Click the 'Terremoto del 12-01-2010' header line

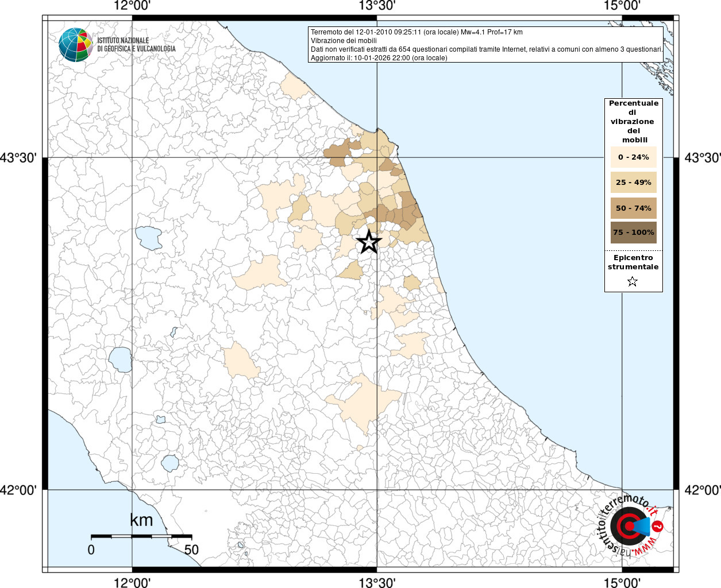(417, 32)
